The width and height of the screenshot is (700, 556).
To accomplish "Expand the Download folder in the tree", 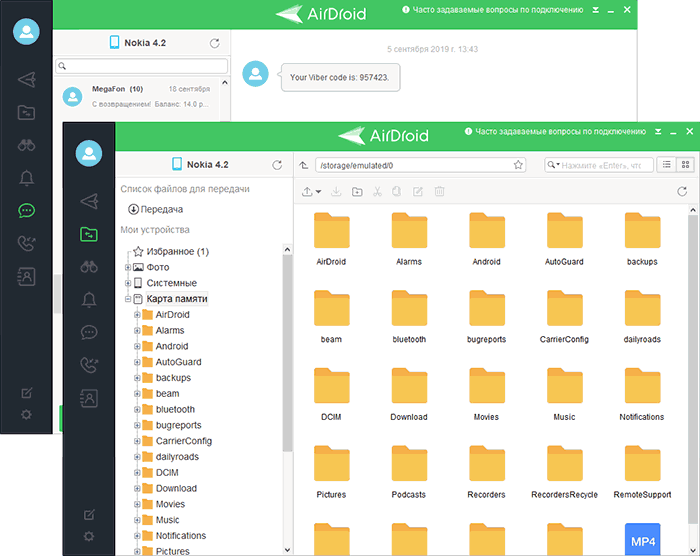I will pyautogui.click(x=137, y=489).
